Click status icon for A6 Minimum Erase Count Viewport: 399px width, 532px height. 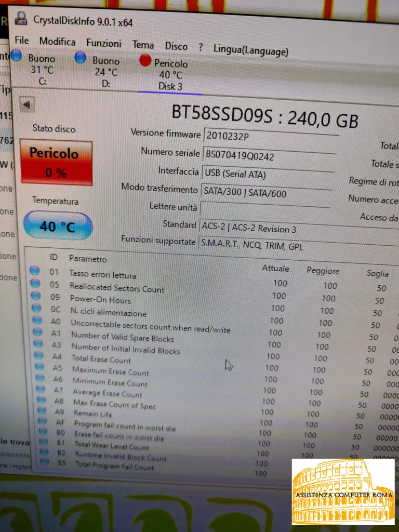(x=40, y=378)
